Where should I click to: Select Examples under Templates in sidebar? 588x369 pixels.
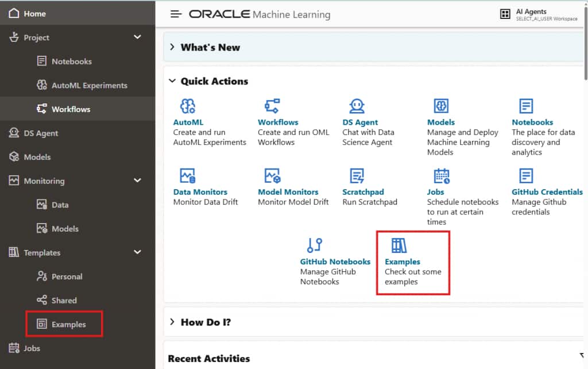tap(68, 324)
